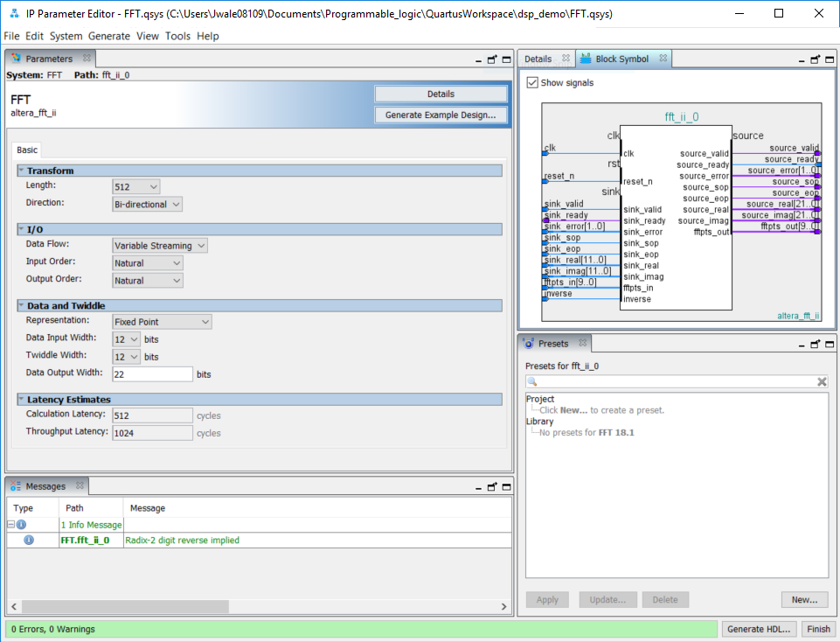The width and height of the screenshot is (840, 642).
Task: Open the Length dropdown showing 512
Action: 136,186
